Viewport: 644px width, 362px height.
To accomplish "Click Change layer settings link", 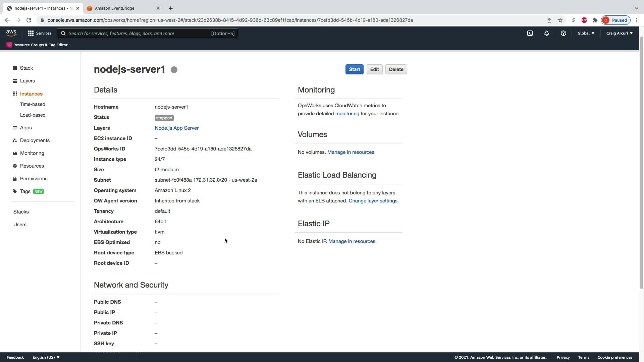I will [x=373, y=201].
